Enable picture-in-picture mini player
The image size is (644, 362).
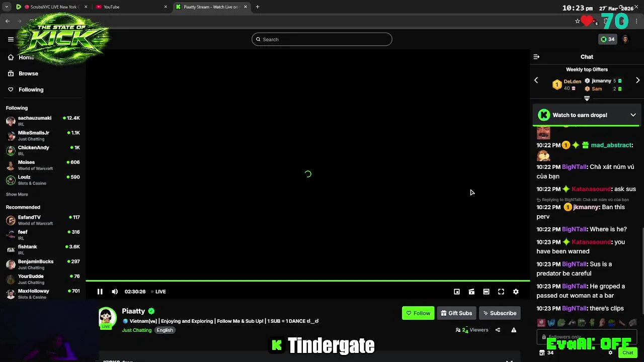(x=457, y=292)
